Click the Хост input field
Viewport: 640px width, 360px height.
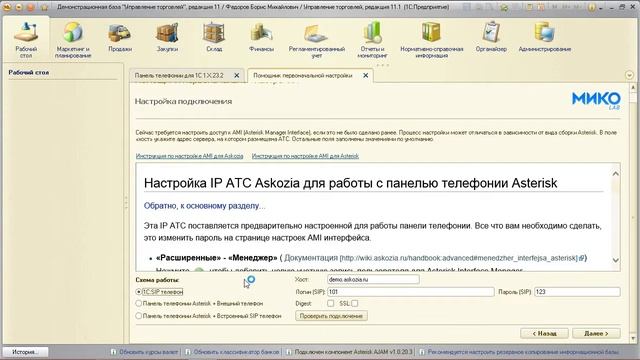[x=373, y=280]
